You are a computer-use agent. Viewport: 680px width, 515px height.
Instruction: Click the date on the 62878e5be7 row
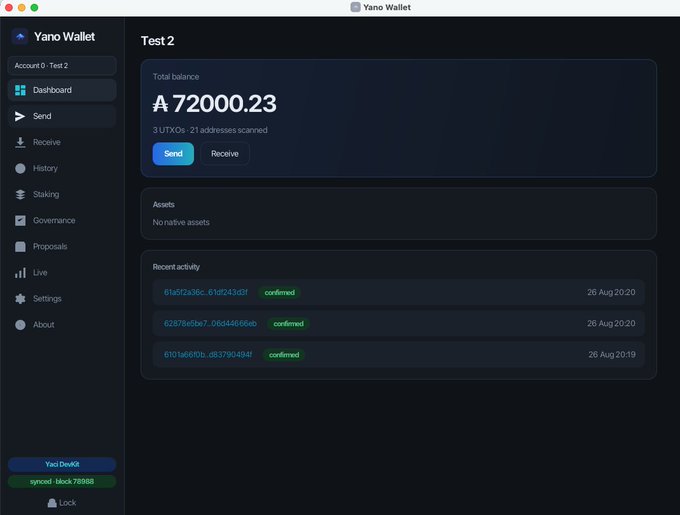[611, 323]
